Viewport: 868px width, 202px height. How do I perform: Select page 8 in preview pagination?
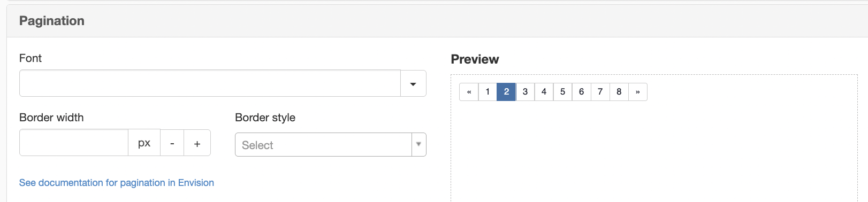619,92
